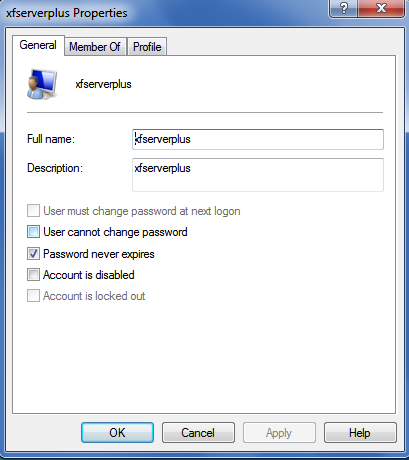The width and height of the screenshot is (409, 460).
Task: Focus the Description text box
Action: 258,175
